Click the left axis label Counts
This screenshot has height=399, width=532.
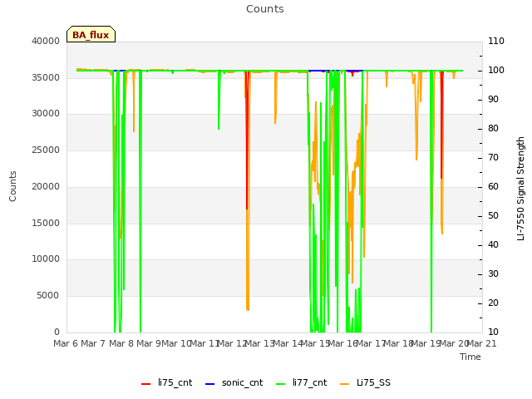tap(13, 186)
